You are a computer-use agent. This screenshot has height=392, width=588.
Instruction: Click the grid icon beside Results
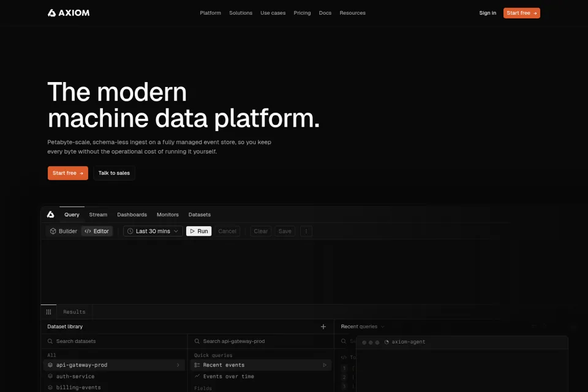[48, 312]
